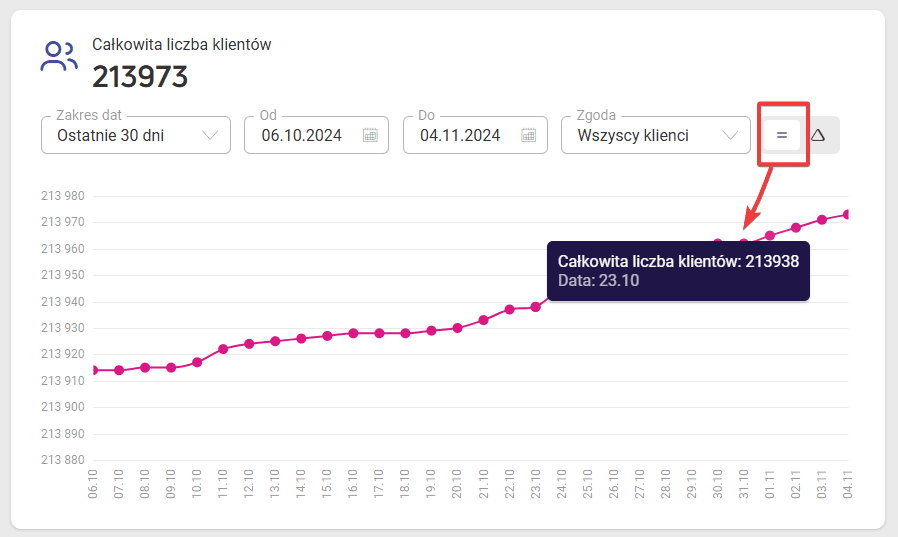Screen dimensions: 898x537
Task: Click the data point for 07.10
Action: click(x=119, y=370)
